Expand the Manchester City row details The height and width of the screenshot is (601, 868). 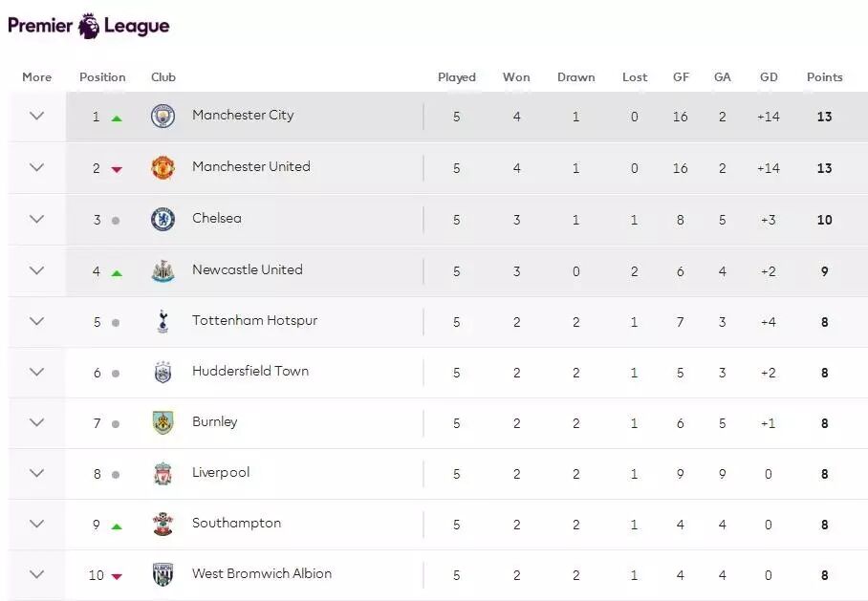(x=37, y=117)
